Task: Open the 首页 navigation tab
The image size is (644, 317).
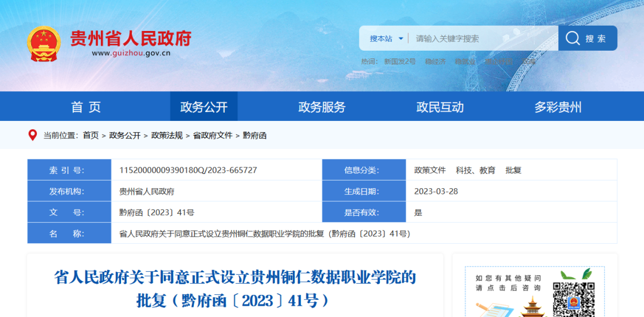Action: 86,107
